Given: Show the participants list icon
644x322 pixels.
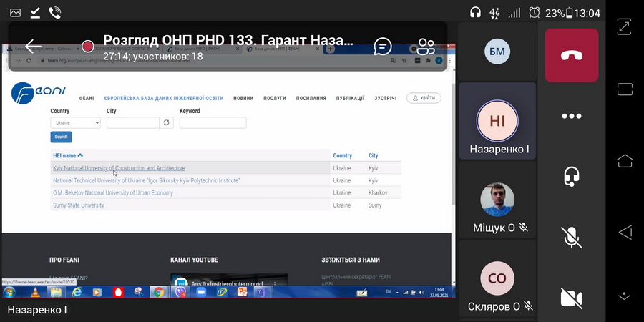Looking at the screenshot, I should [426, 47].
